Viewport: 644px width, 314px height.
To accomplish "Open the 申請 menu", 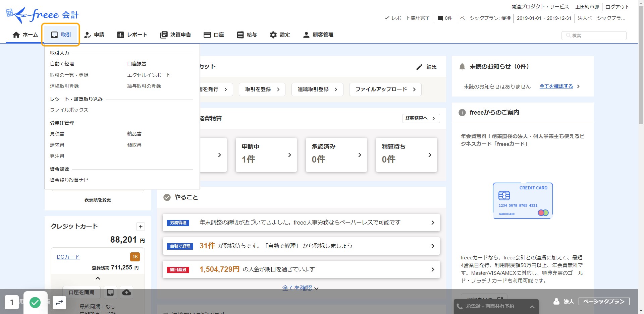I will pyautogui.click(x=94, y=35).
